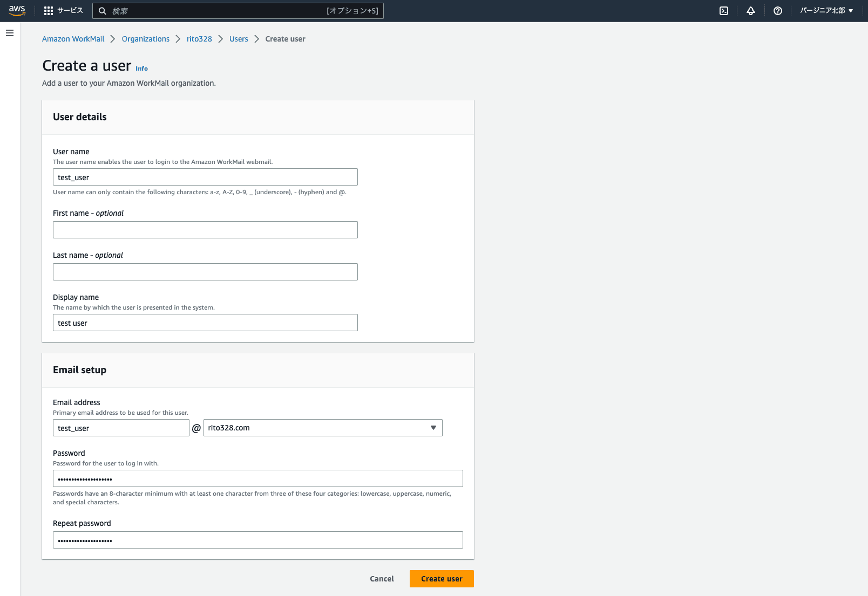Focus the User name field
This screenshot has height=596, width=868.
[205, 177]
